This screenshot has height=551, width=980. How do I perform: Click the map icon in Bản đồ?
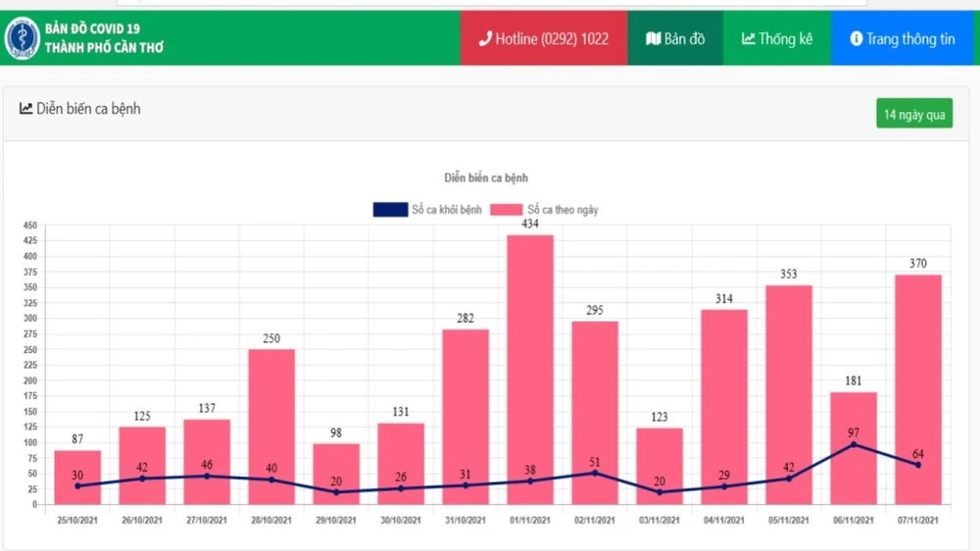tap(654, 39)
